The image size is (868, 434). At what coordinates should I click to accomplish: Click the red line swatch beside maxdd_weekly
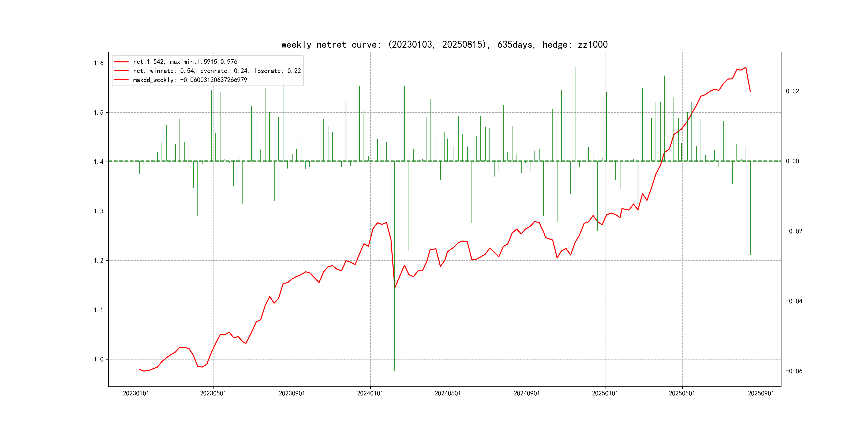tap(121, 80)
